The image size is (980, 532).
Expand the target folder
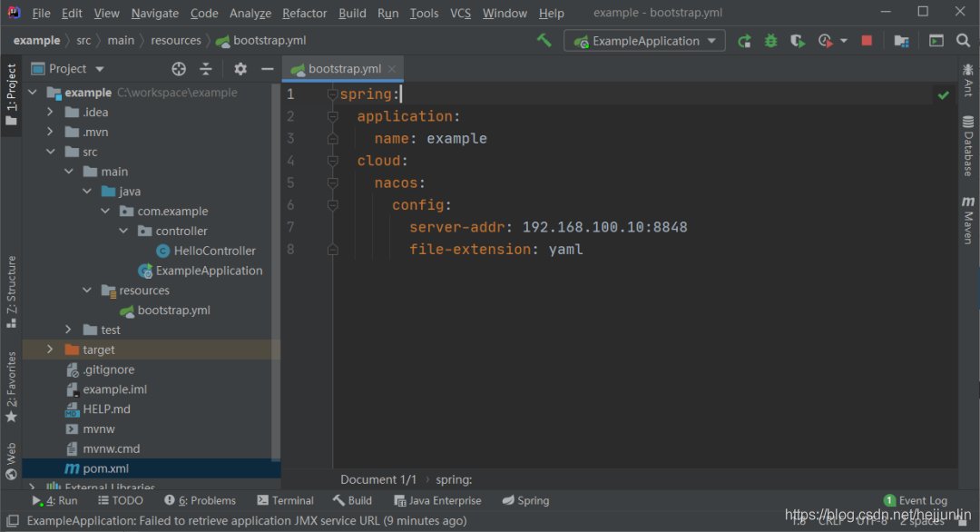coord(50,350)
